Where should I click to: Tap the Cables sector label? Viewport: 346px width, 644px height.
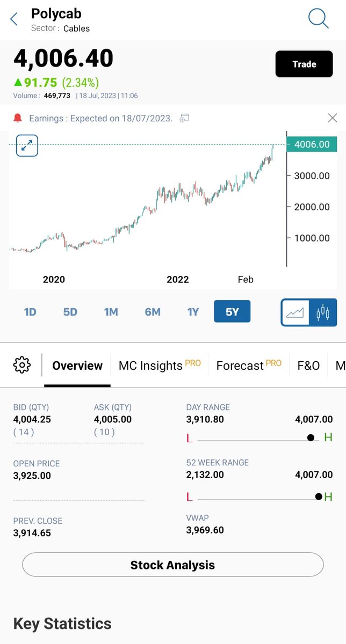click(x=77, y=28)
